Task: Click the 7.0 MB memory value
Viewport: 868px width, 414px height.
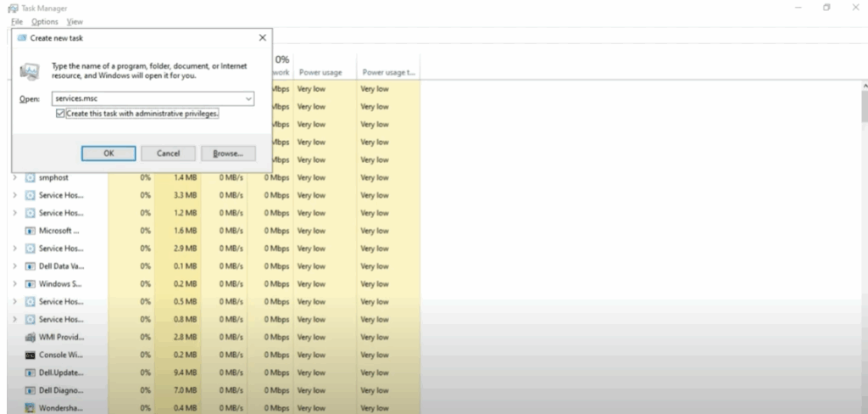Action: pyautogui.click(x=185, y=391)
